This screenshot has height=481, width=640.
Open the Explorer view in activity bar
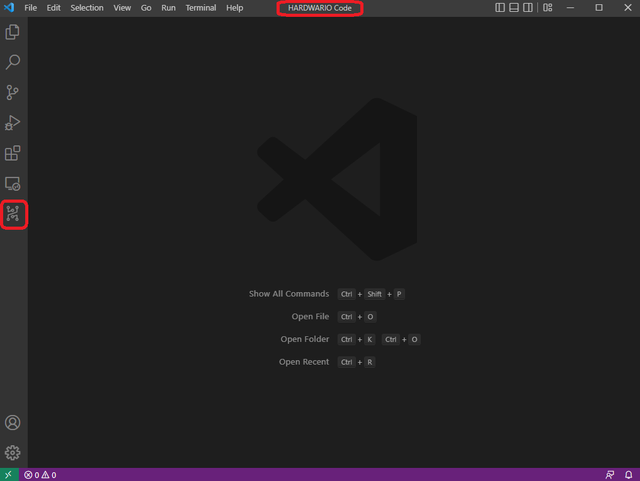(13, 32)
